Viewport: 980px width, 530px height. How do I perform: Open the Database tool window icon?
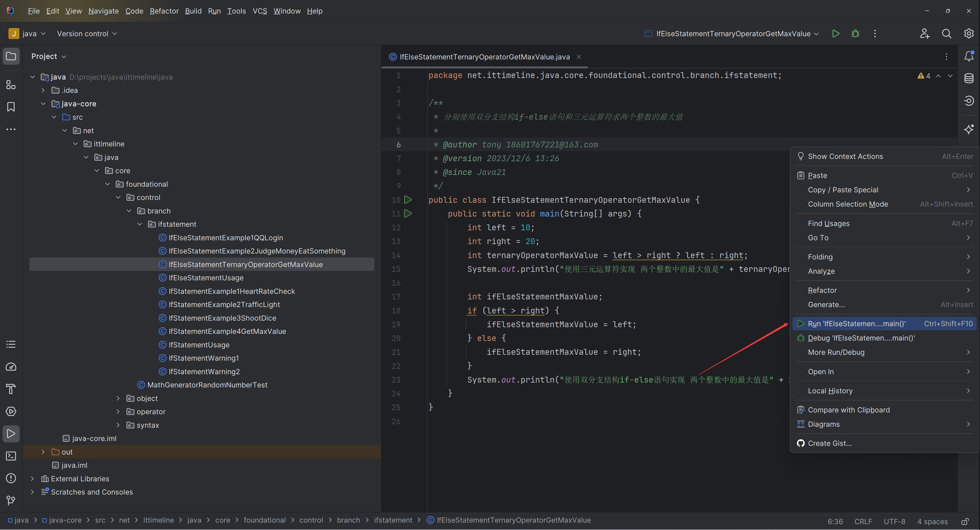click(969, 78)
